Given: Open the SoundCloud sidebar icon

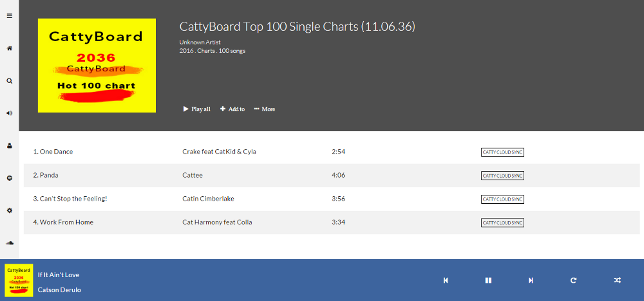Looking at the screenshot, I should 10,242.
